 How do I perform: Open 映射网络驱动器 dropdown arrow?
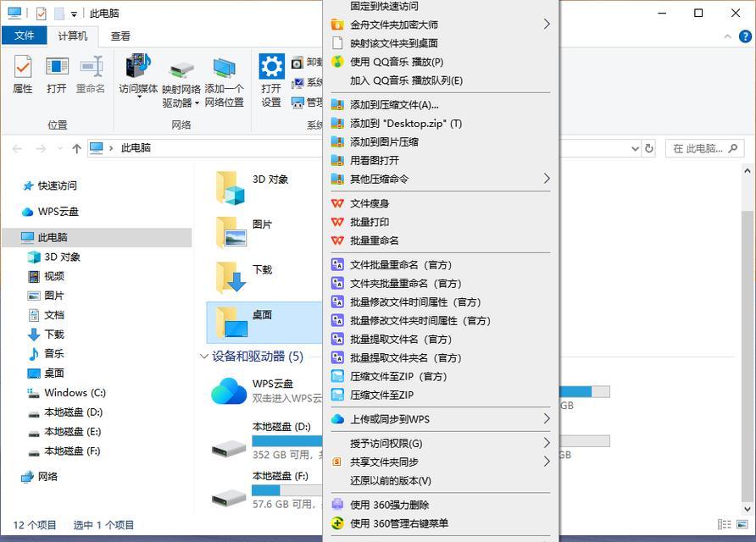pyautogui.click(x=197, y=103)
